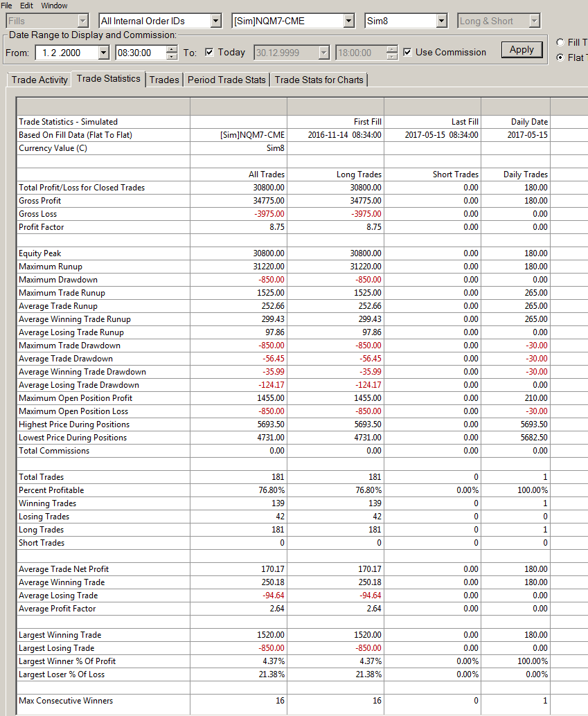This screenshot has width=588, height=716.
Task: Click the 'Average Trade Net Profit' row label
Action: pos(64,569)
